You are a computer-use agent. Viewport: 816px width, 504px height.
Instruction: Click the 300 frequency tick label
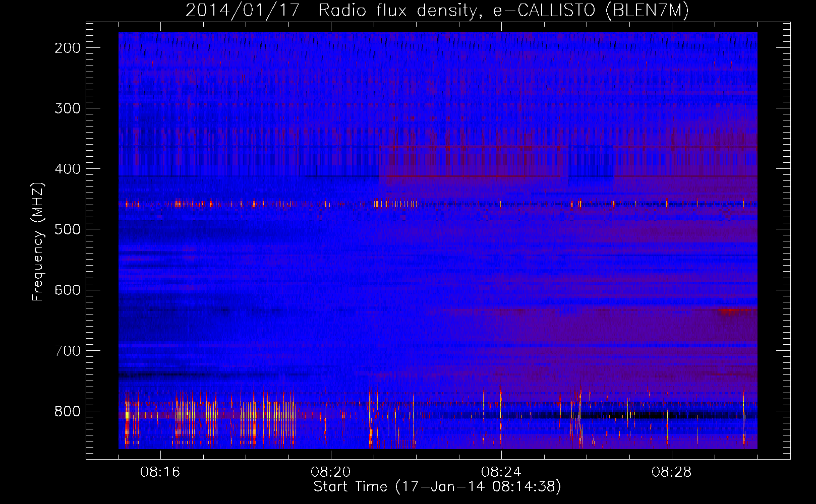(68, 108)
